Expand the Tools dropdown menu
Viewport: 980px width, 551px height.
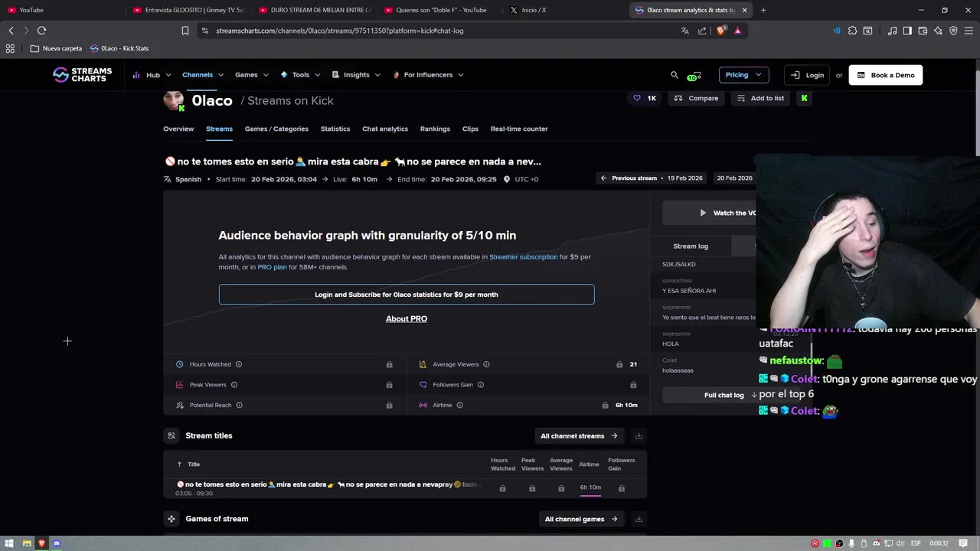(300, 75)
